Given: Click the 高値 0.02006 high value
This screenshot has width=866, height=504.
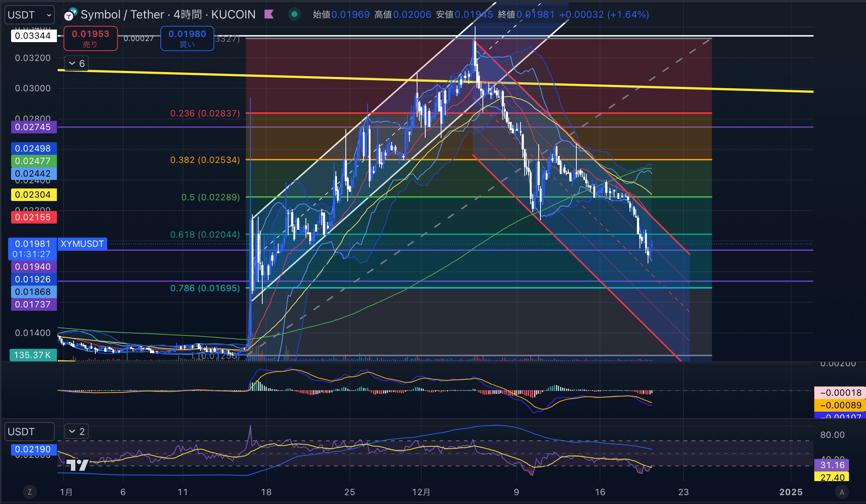Looking at the screenshot, I should pos(403,14).
